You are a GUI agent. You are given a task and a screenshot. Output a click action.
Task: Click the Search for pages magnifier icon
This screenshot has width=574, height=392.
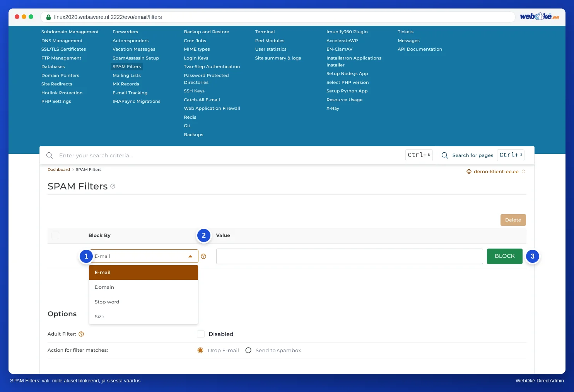[445, 155]
